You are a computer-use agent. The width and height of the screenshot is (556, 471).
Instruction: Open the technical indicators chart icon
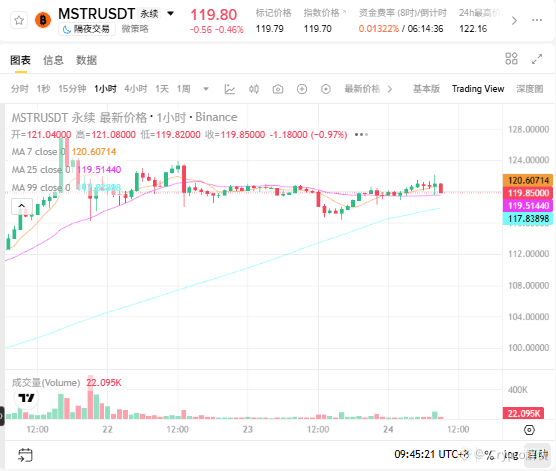click(230, 89)
